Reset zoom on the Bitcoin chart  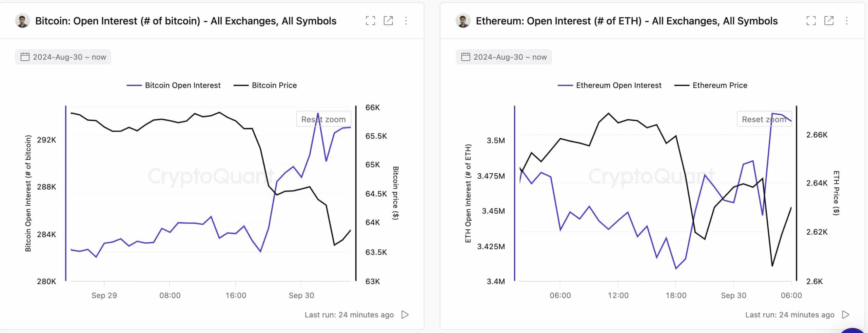[x=323, y=119]
